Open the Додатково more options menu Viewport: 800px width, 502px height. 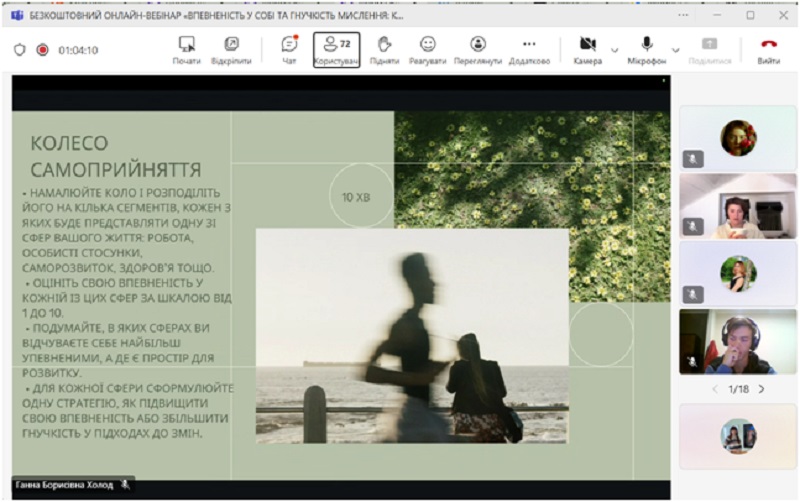pyautogui.click(x=529, y=48)
